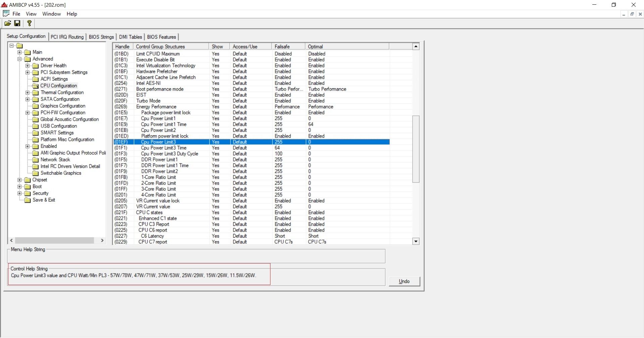Expand the Enabled tree node
The height and width of the screenshot is (338, 644).
pos(28,146)
